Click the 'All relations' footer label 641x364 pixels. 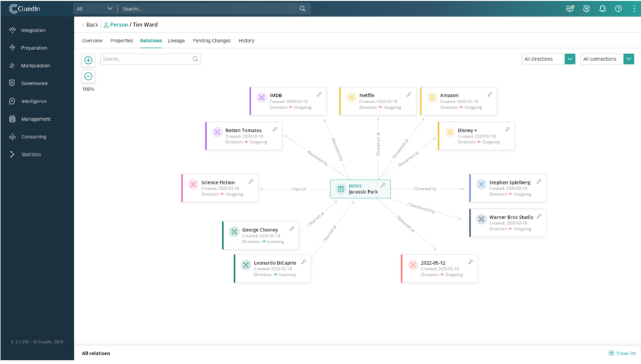click(x=96, y=353)
